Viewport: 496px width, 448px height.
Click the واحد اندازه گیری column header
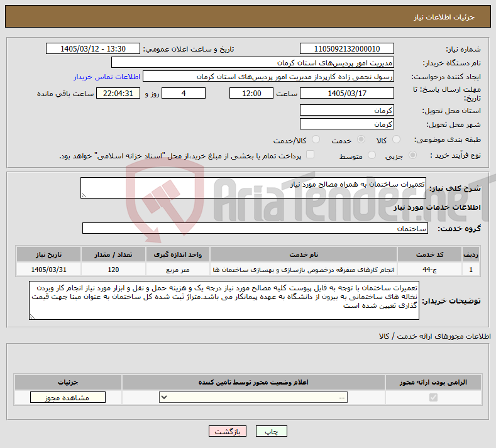177,254
